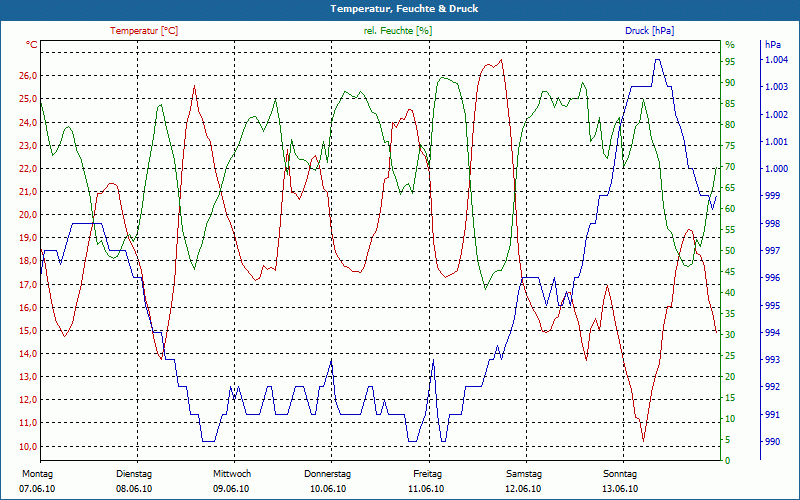Click the 'Samstag' day label

point(524,474)
